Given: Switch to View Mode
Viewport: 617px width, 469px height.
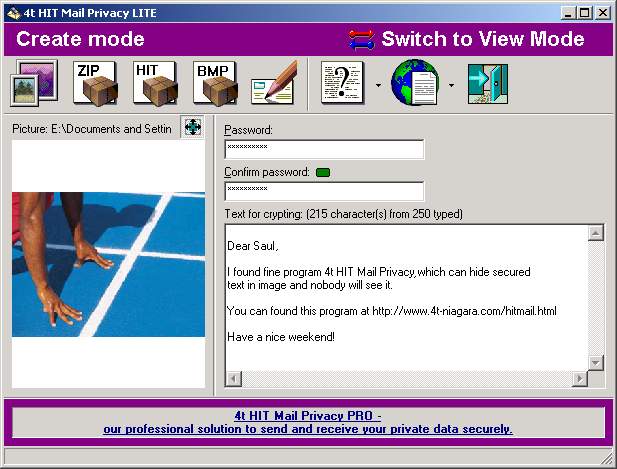Looking at the screenshot, I should 483,39.
